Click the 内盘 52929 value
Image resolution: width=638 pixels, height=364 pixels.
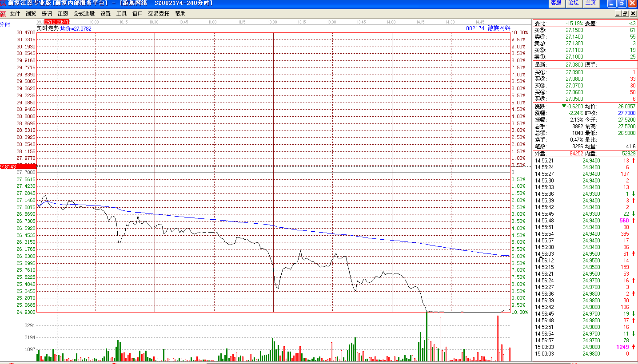[628, 154]
